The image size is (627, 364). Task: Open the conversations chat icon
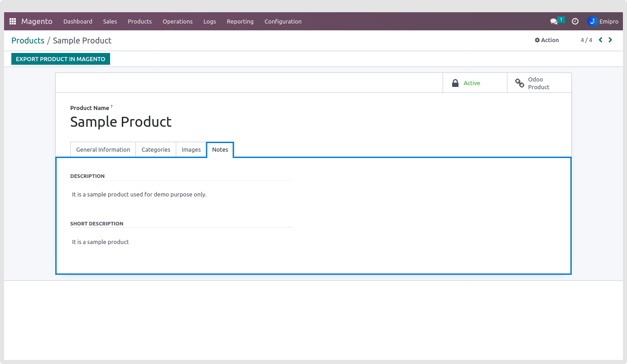click(x=554, y=21)
